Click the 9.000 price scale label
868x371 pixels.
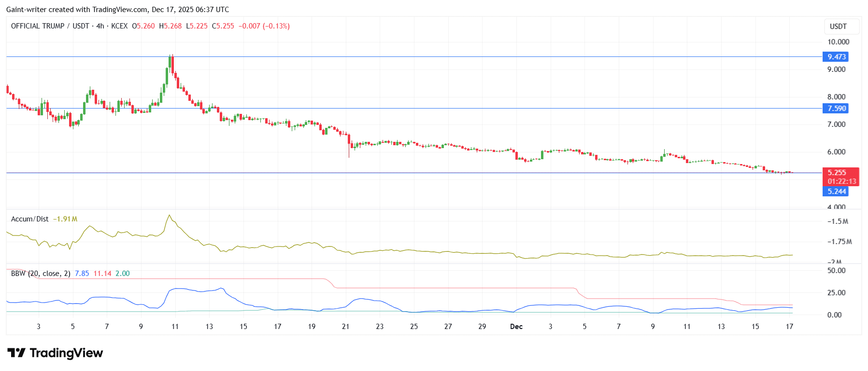tap(837, 69)
